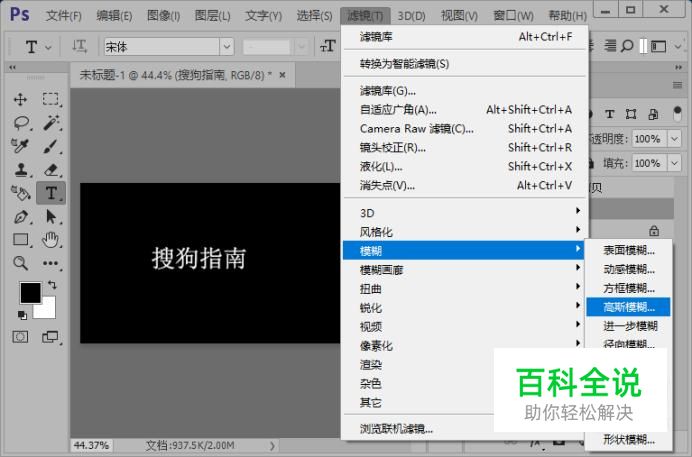This screenshot has height=457, width=692.
Task: Choose 高斯模糊 from blur submenu
Action: click(628, 307)
